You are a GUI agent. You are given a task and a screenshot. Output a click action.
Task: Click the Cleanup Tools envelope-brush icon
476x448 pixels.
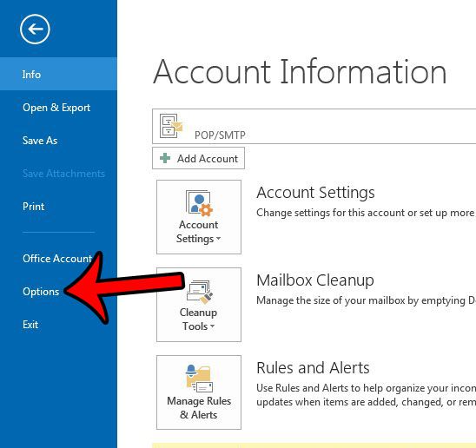point(200,292)
